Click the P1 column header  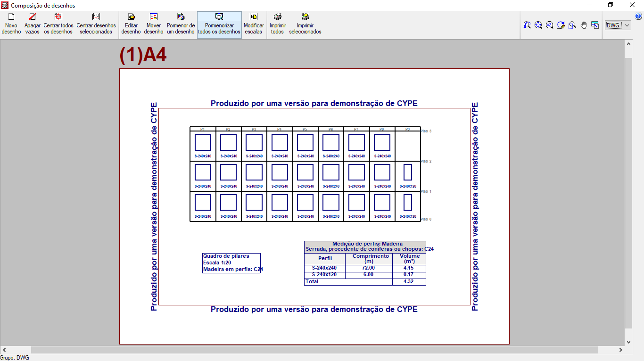(x=203, y=129)
